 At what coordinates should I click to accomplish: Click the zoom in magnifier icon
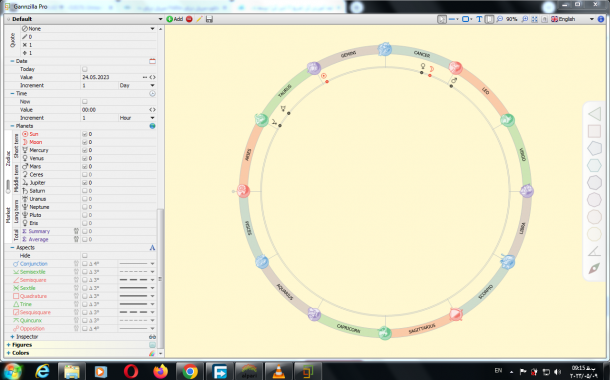click(525, 19)
